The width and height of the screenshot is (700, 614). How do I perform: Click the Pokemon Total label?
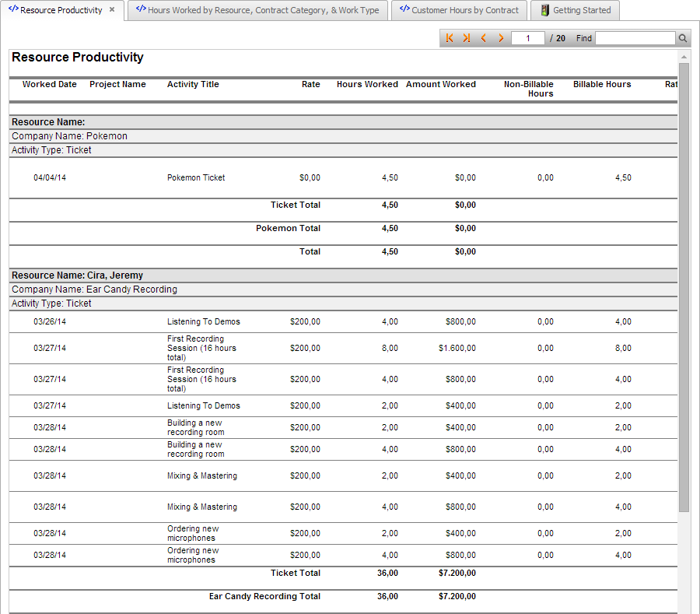[x=288, y=228]
